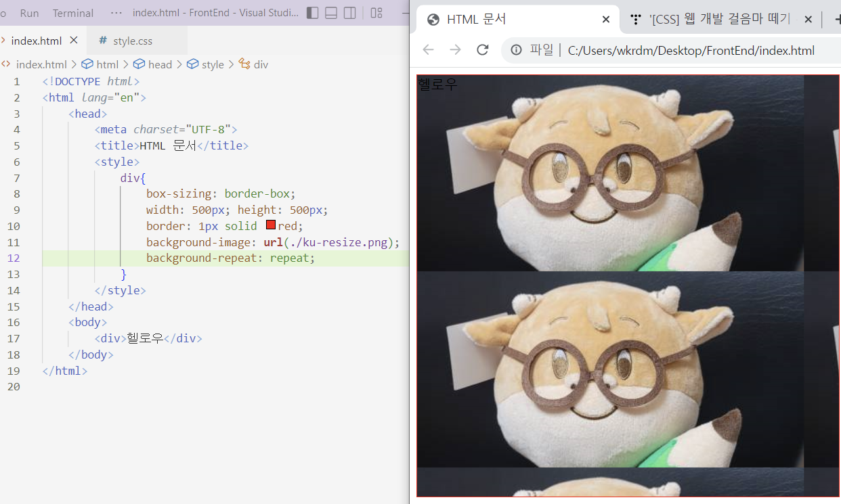Click the box-sizing: border-box line
This screenshot has height=504, width=841.
(221, 193)
